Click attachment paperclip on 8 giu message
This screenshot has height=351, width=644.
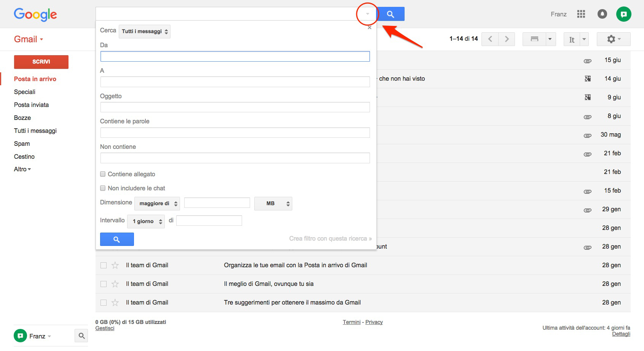pyautogui.click(x=588, y=116)
